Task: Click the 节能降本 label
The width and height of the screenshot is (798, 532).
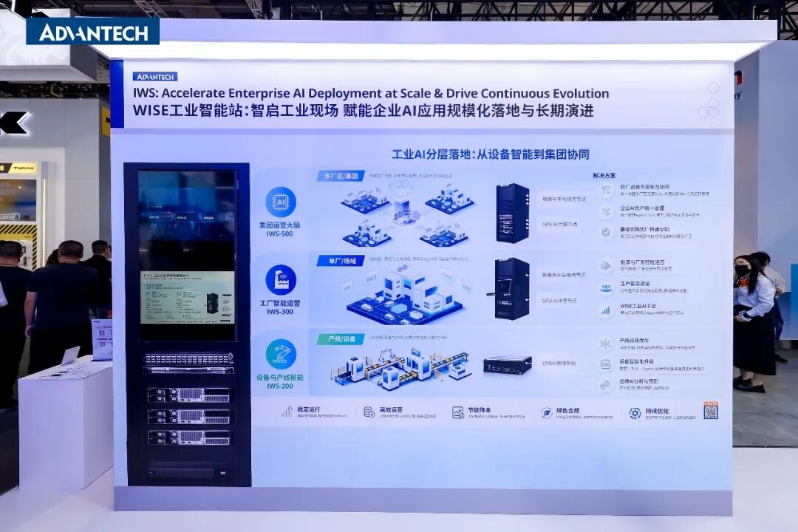Action: tap(480, 410)
